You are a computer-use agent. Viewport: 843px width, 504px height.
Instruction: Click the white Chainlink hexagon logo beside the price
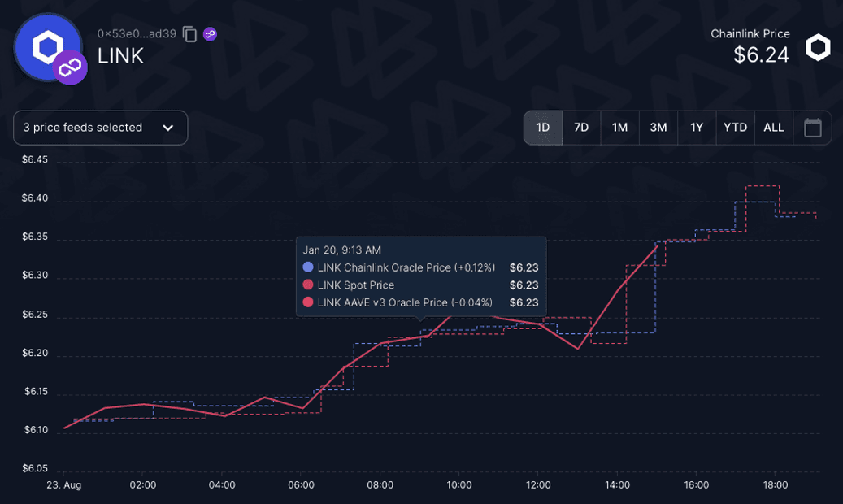pyautogui.click(x=818, y=47)
